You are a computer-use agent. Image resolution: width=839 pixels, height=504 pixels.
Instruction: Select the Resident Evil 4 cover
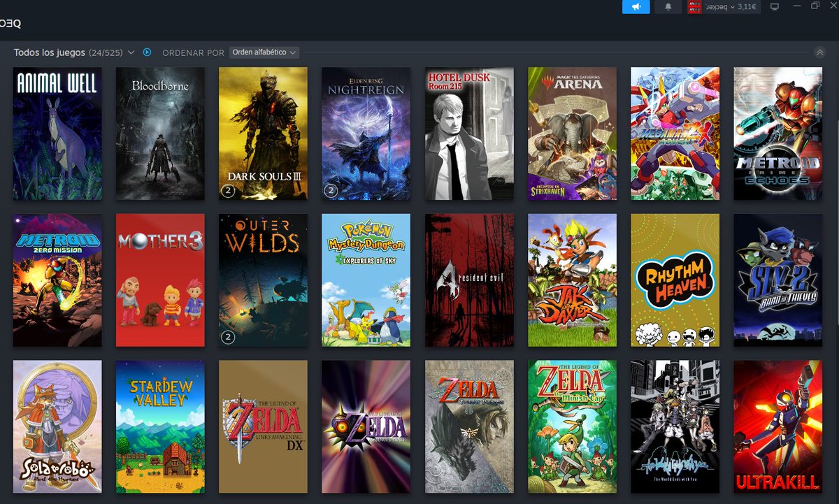click(469, 280)
